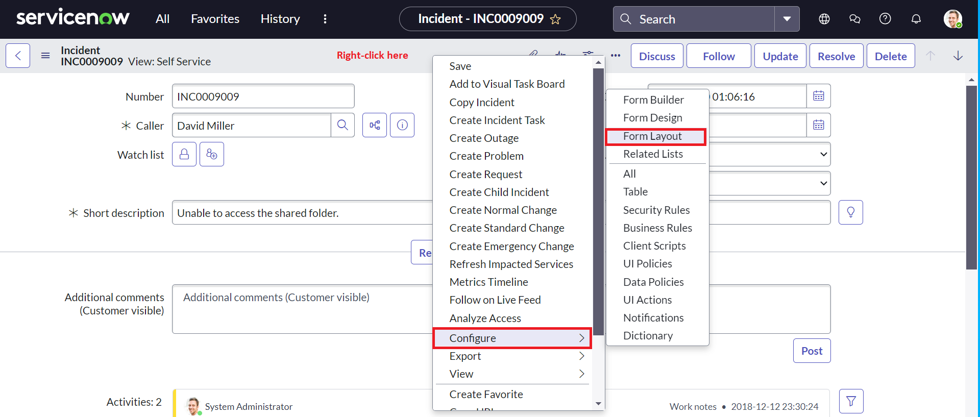Open the sidebar discussions chat icon
The width and height of the screenshot is (980, 417).
pos(855,19)
